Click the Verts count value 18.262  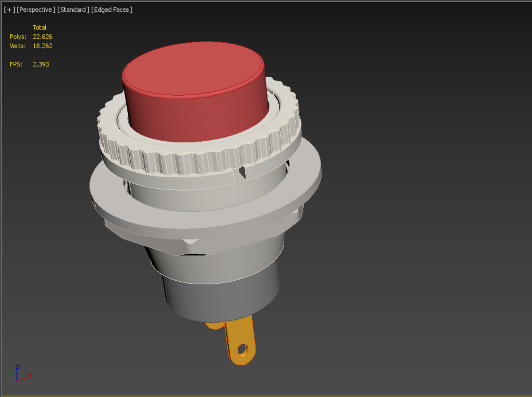pos(42,46)
